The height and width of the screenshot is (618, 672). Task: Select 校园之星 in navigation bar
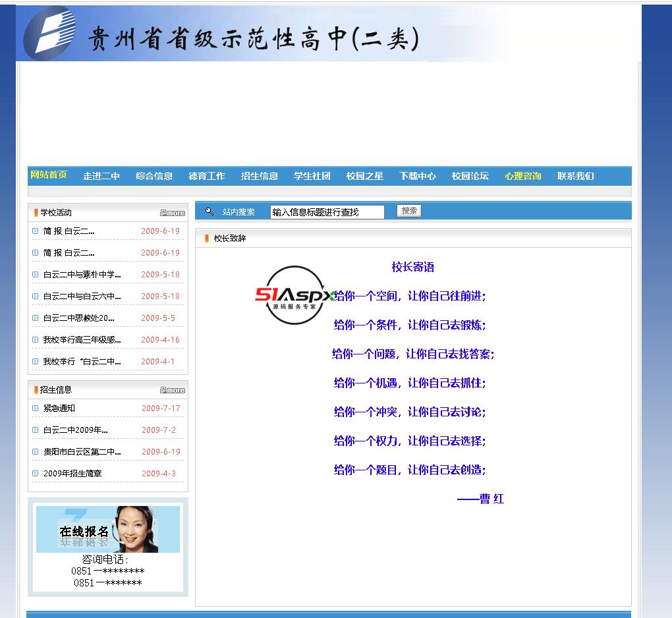(365, 176)
